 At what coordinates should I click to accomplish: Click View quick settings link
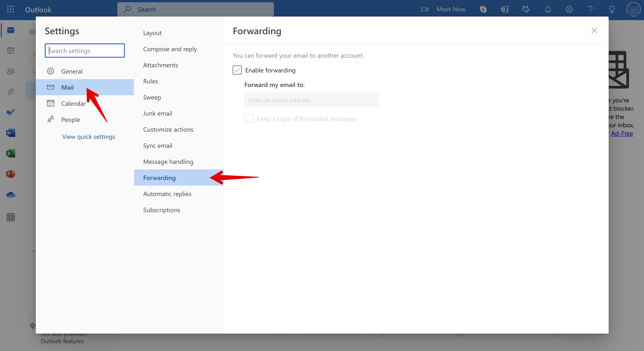(x=89, y=137)
